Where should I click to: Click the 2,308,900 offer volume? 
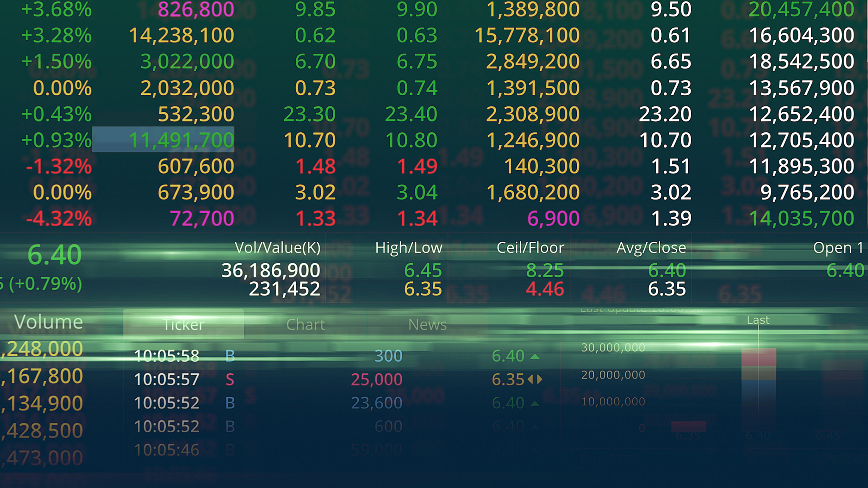[x=533, y=114]
